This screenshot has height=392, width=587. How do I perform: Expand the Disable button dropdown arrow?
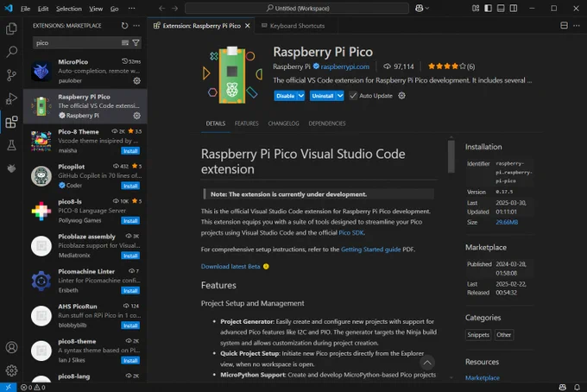301,96
